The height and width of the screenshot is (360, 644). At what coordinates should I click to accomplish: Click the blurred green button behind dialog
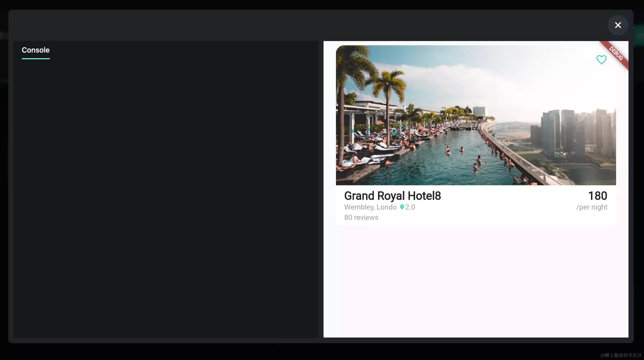pyautogui.click(x=639, y=35)
